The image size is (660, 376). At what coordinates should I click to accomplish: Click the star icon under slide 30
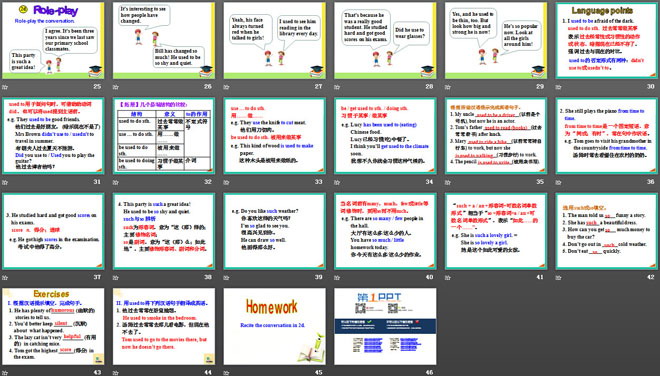[x=559, y=87]
